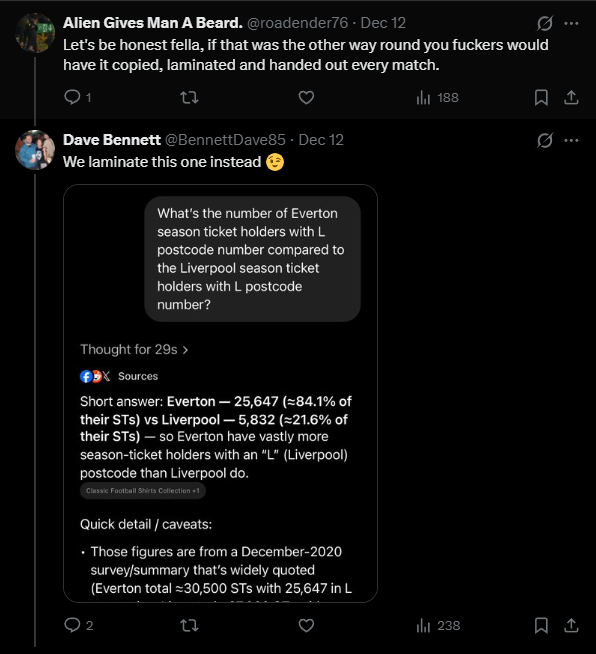This screenshot has width=596, height=654.
Task: Expand the 'Thought for 29s' chevron
Action: 186,350
